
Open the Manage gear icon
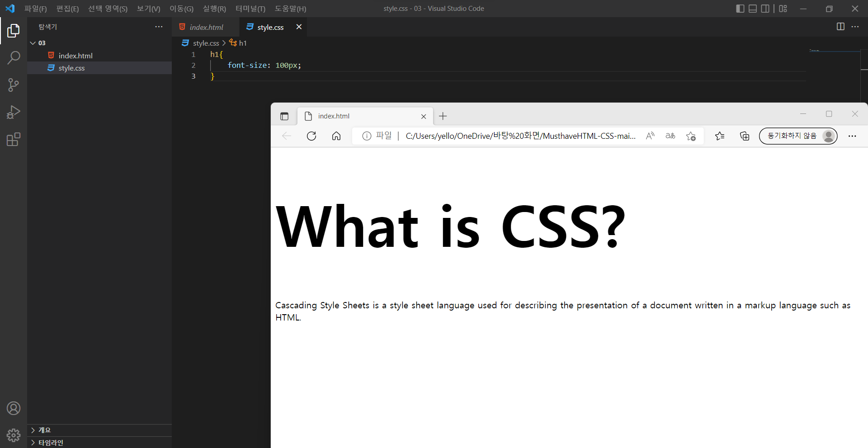14,435
